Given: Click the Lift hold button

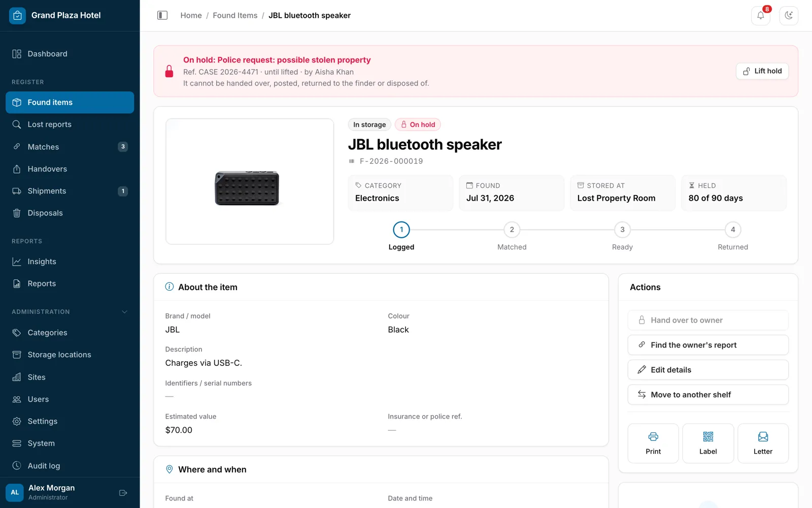Looking at the screenshot, I should 762,71.
